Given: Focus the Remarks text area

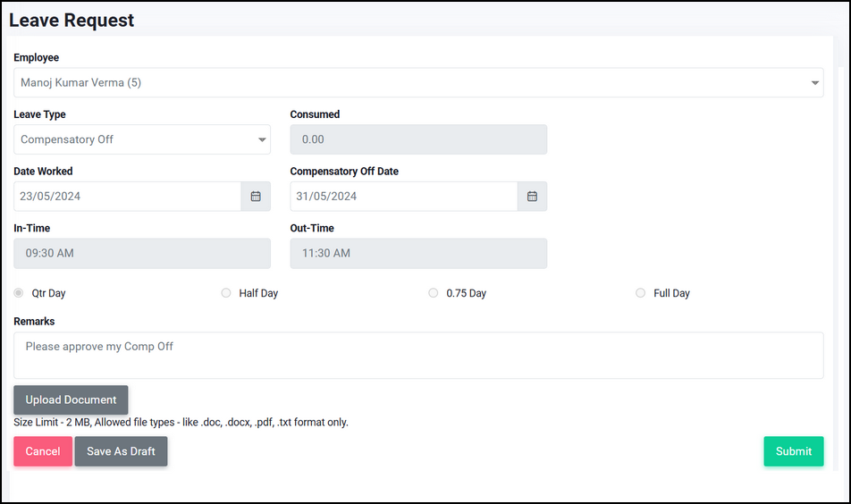Looking at the screenshot, I should point(418,356).
